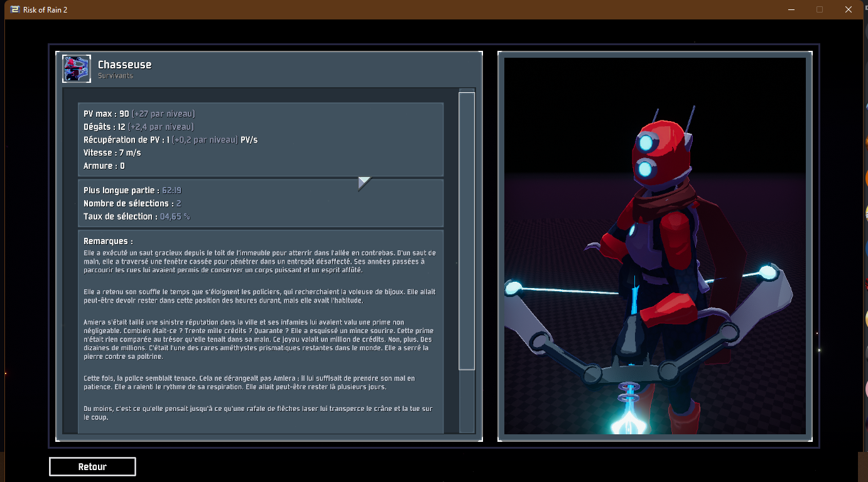Select the PV max stat line

139,114
